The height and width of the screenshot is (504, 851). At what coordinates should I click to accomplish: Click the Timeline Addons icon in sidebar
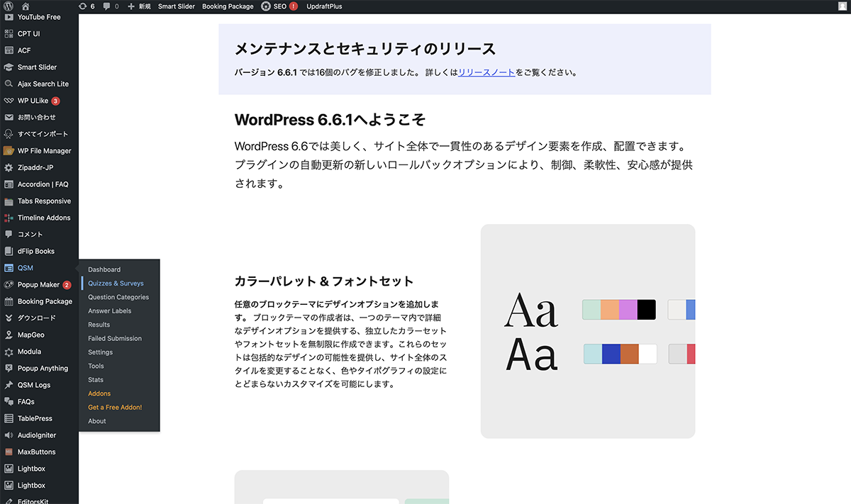pos(9,218)
